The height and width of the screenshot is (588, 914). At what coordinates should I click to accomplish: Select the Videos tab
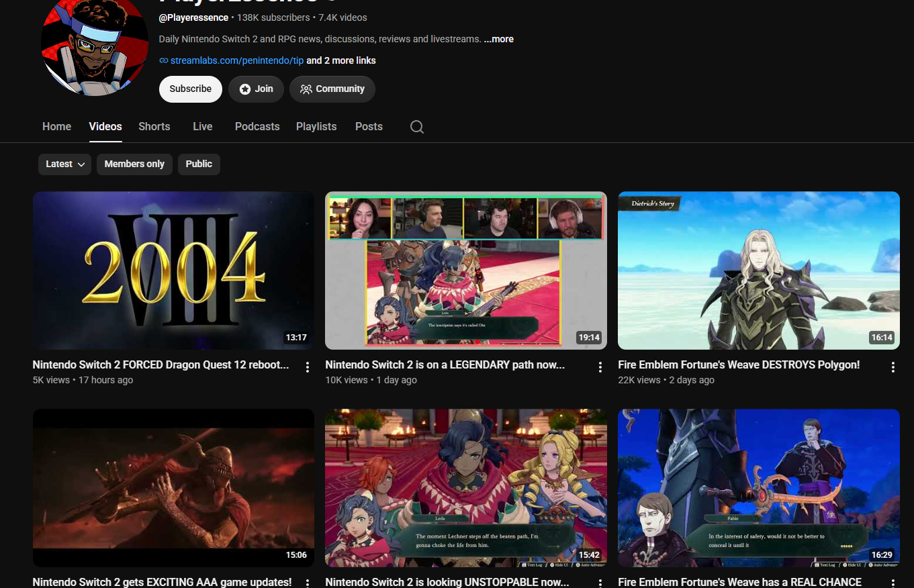pos(105,126)
